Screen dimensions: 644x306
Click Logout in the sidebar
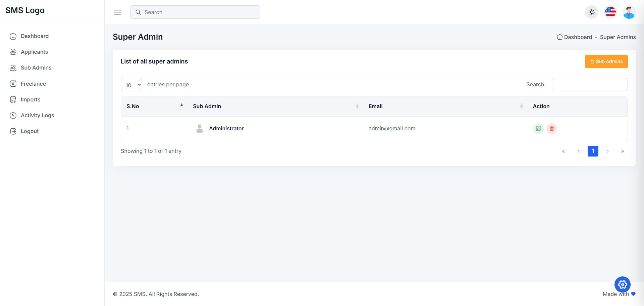pyautogui.click(x=30, y=131)
